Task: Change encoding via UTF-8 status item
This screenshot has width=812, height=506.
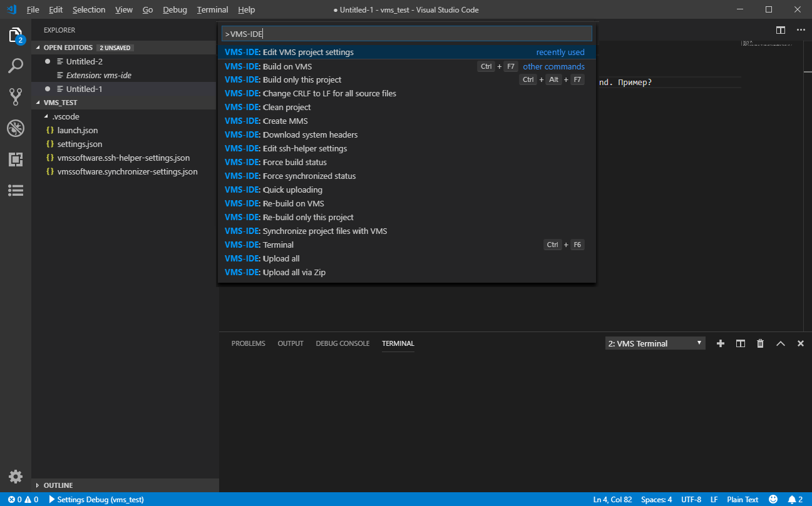Action: [x=691, y=500]
